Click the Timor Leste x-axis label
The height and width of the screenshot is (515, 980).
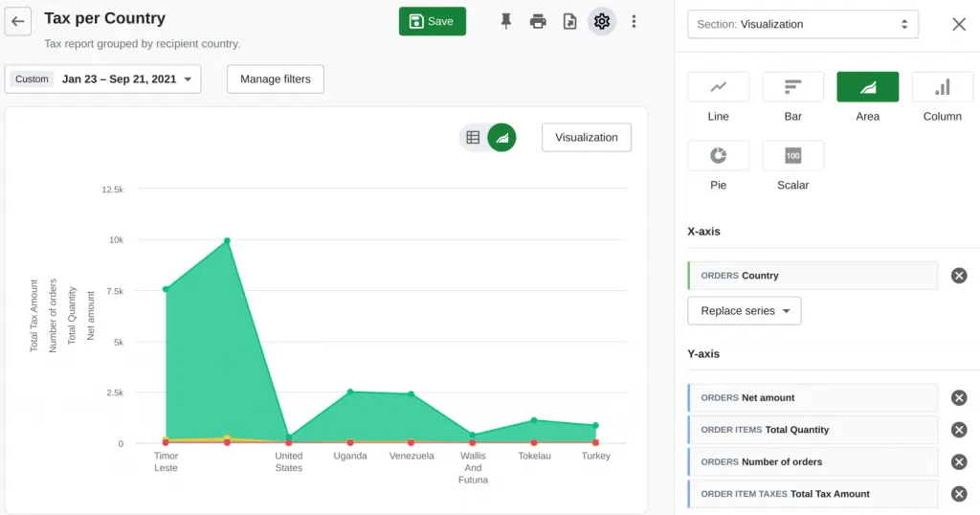(167, 462)
